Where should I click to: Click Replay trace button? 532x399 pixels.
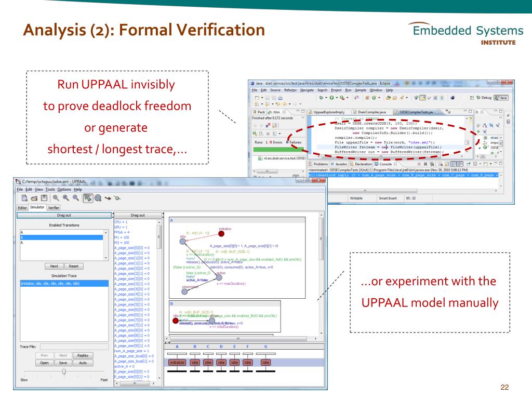point(83,355)
